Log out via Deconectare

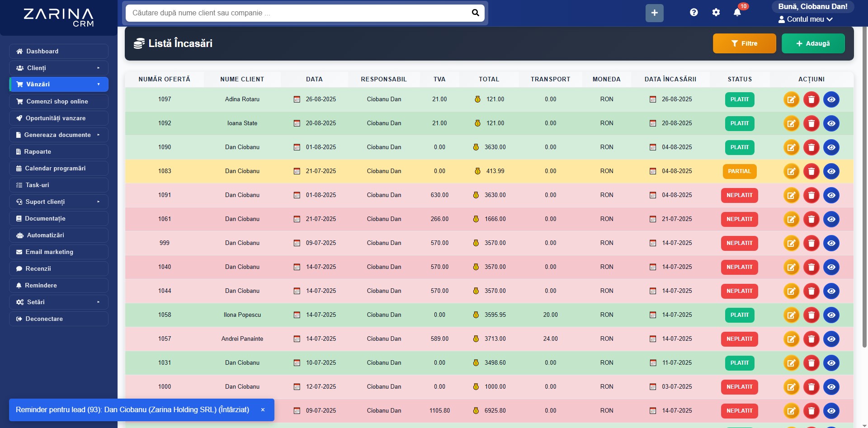pos(59,319)
